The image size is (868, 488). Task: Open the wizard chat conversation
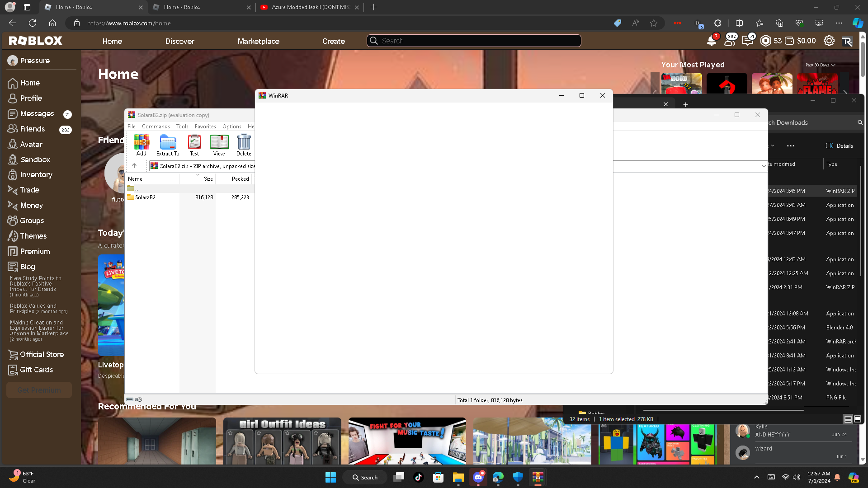(794, 452)
